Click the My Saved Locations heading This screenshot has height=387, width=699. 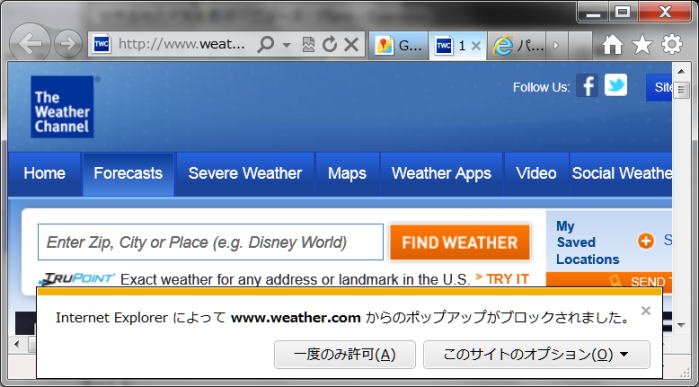click(x=588, y=243)
